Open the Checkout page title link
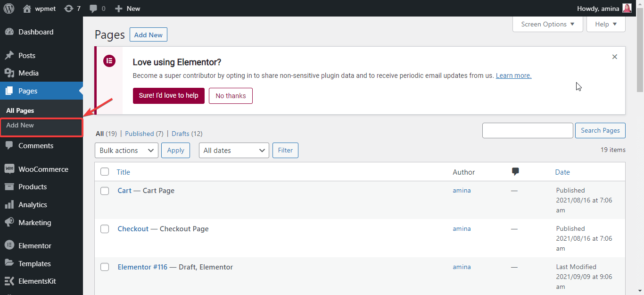Image resolution: width=644 pixels, height=295 pixels. pyautogui.click(x=133, y=229)
